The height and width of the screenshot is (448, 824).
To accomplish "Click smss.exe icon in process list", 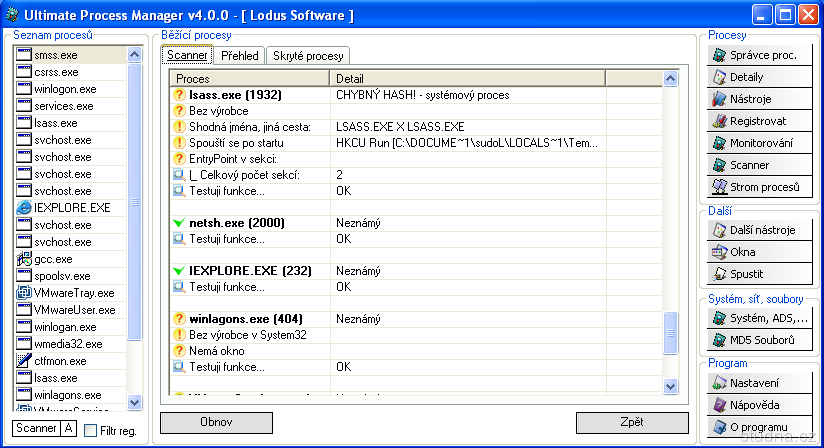I will pos(24,55).
